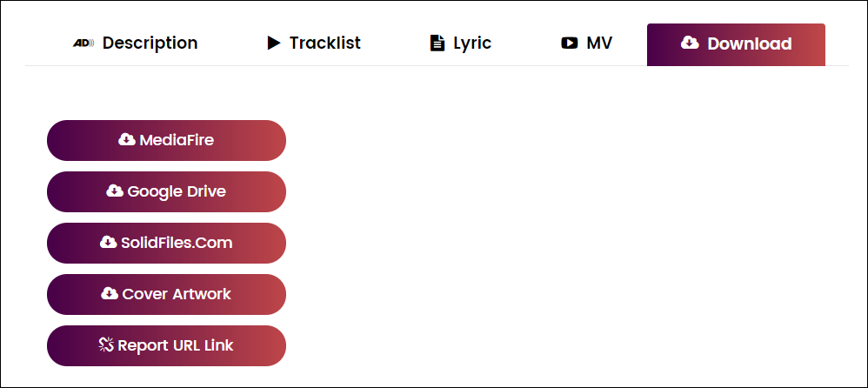
Task: Click the play triangle icon beside Tracklist
Action: pos(274,43)
